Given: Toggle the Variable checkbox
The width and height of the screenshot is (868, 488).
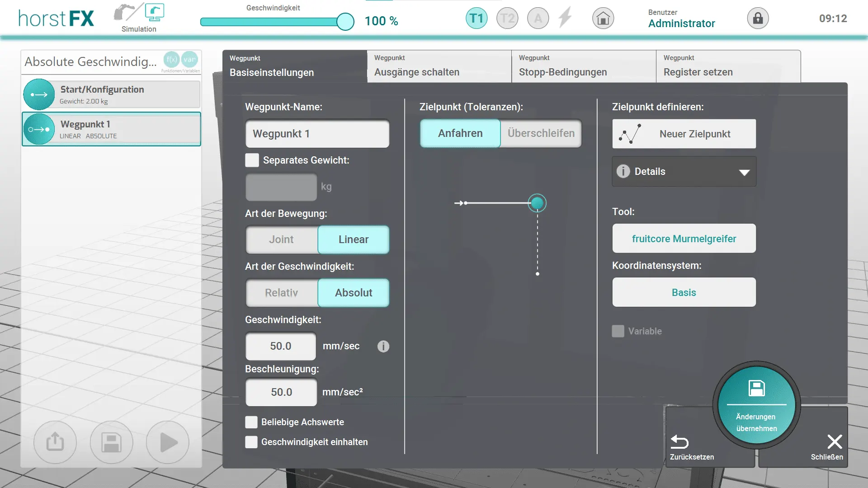Looking at the screenshot, I should [618, 331].
